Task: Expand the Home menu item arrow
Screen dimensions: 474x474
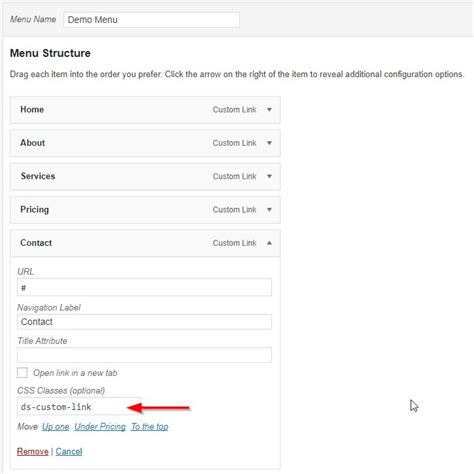Action: [269, 110]
